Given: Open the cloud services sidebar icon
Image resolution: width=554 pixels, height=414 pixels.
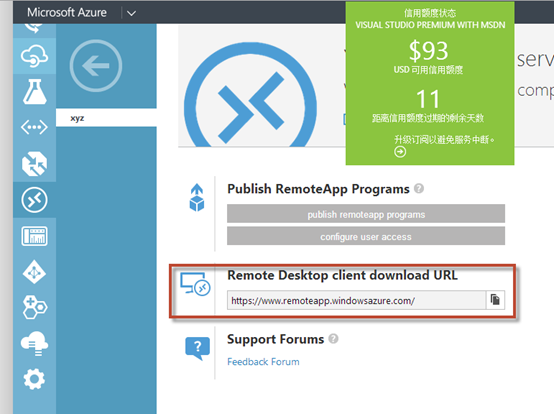Looking at the screenshot, I should pos(34,56).
